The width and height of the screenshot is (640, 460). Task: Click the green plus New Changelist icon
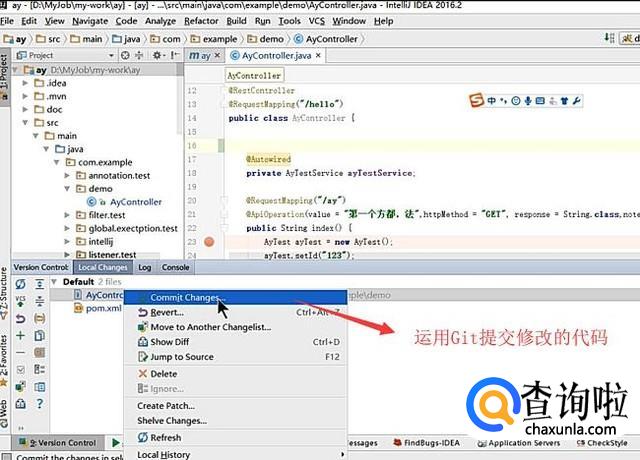20,336
